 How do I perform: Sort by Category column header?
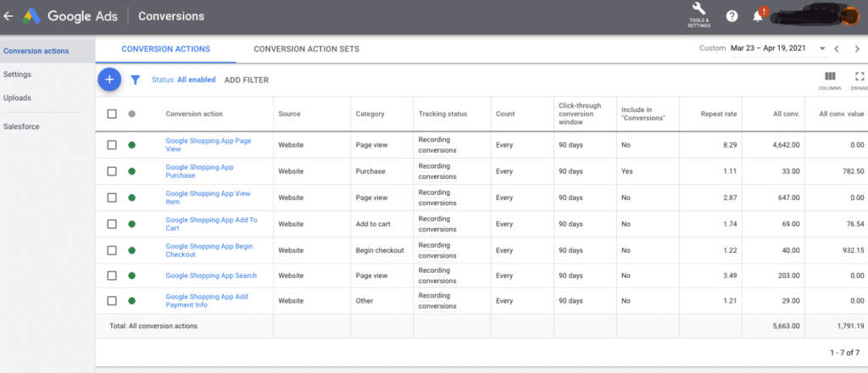pos(370,114)
